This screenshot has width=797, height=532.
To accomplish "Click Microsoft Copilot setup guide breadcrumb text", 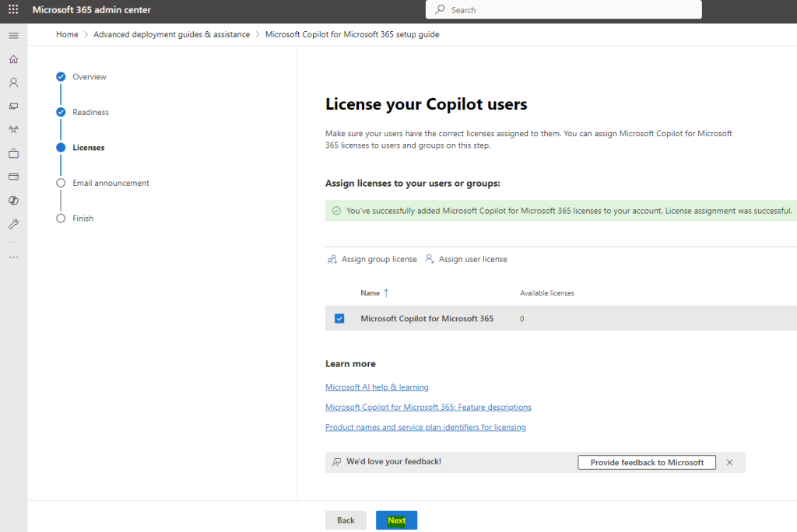I will click(x=353, y=34).
